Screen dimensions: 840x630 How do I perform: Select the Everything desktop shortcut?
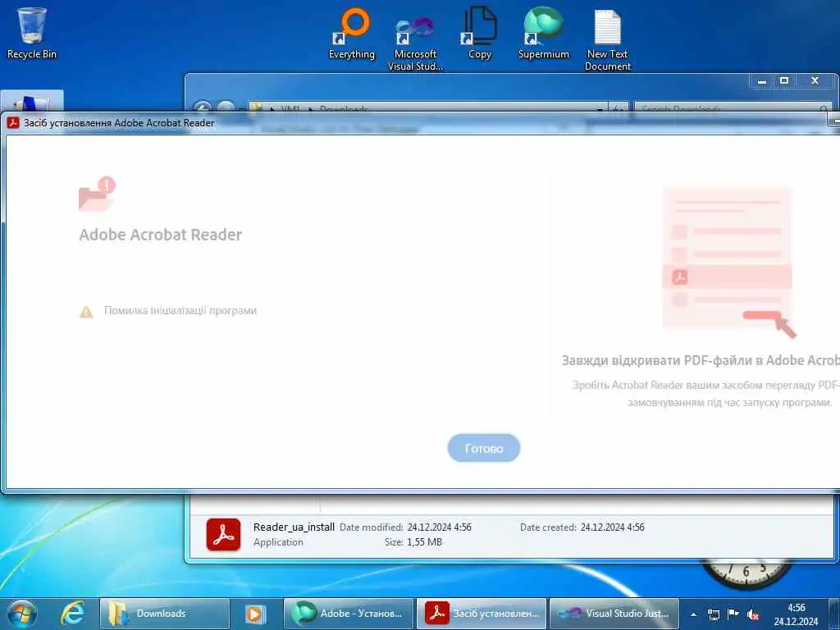(x=351, y=33)
